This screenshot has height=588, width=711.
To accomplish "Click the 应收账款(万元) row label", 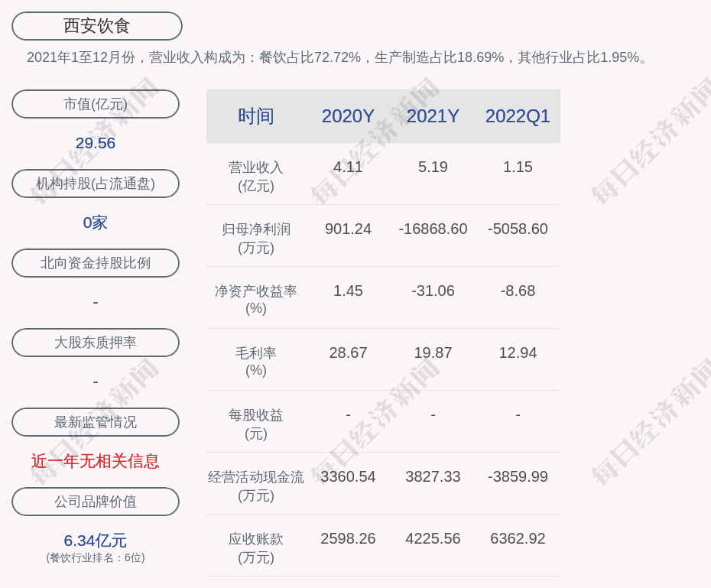I will coord(256,548).
